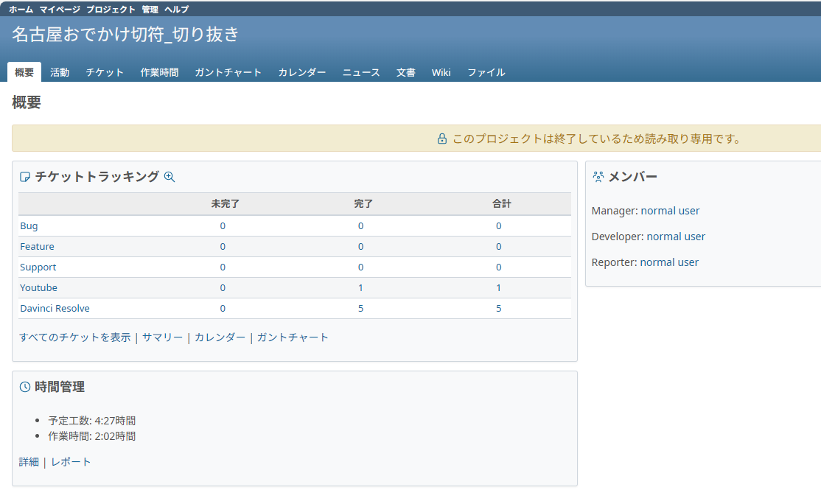821x504 pixels.
Task: Click the メンバー heading
Action: pos(632,177)
